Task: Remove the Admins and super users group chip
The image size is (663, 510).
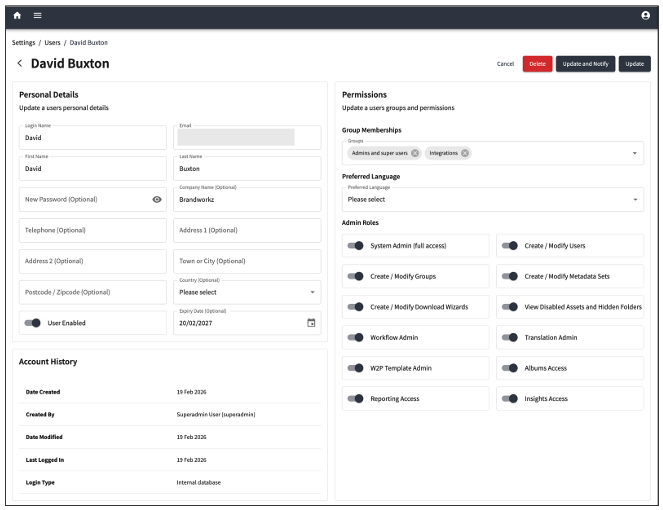Action: (415, 153)
